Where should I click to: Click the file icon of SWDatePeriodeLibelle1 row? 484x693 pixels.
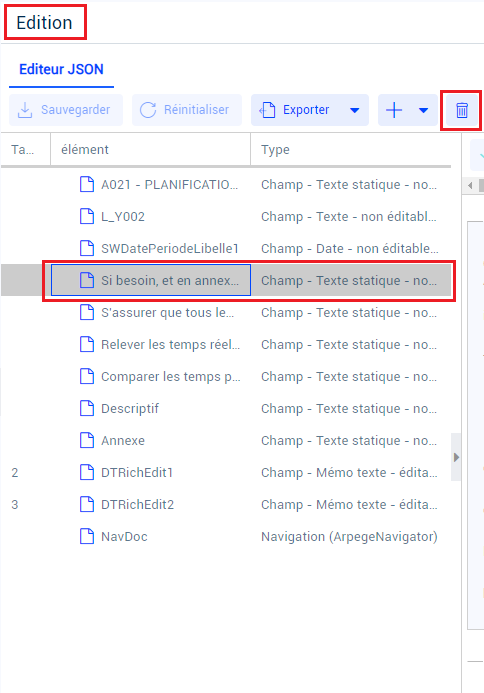[87, 248]
